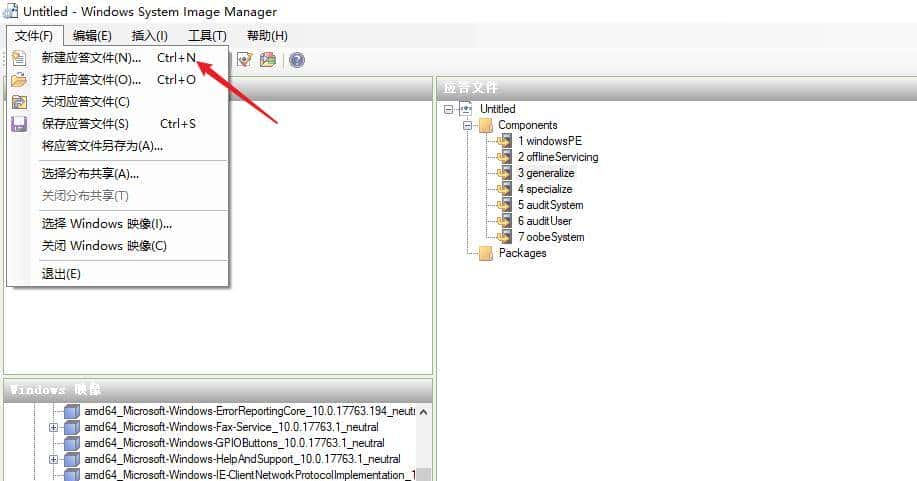Open the 工具(T) menu
The height and width of the screenshot is (481, 917).
(x=207, y=36)
